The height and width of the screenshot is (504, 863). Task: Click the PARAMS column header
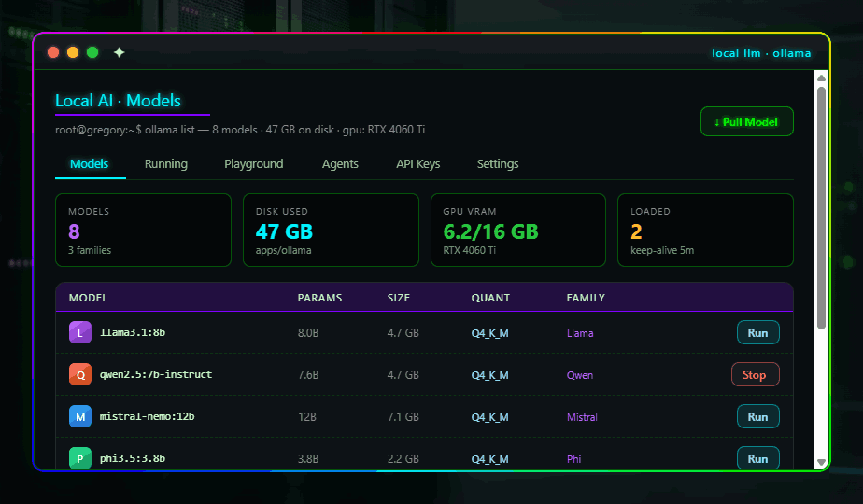tap(319, 298)
